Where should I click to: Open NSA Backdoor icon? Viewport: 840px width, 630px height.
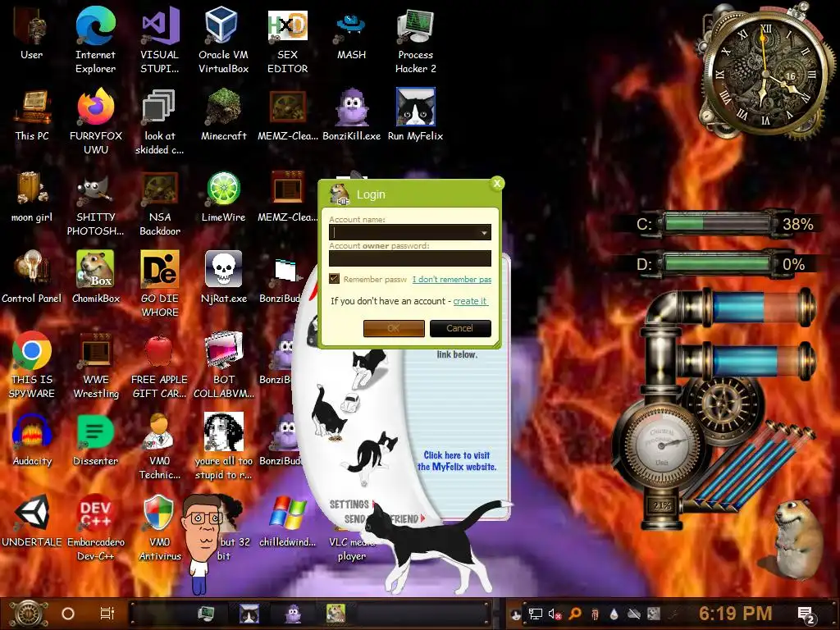(160, 189)
